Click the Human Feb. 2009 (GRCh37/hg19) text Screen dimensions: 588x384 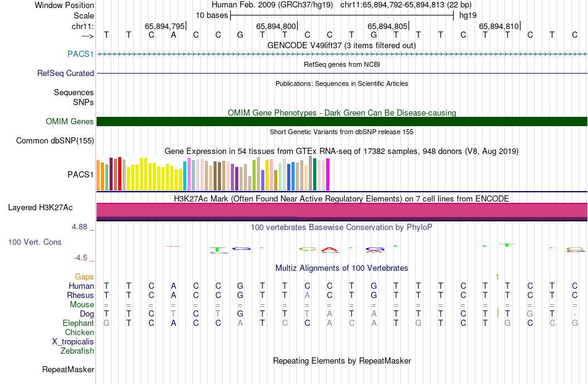272,5
